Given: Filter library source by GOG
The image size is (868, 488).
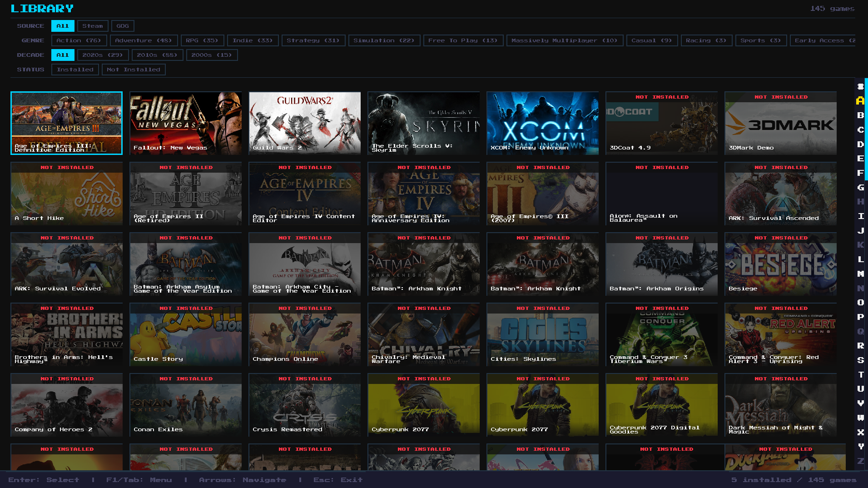Looking at the screenshot, I should [x=123, y=26].
